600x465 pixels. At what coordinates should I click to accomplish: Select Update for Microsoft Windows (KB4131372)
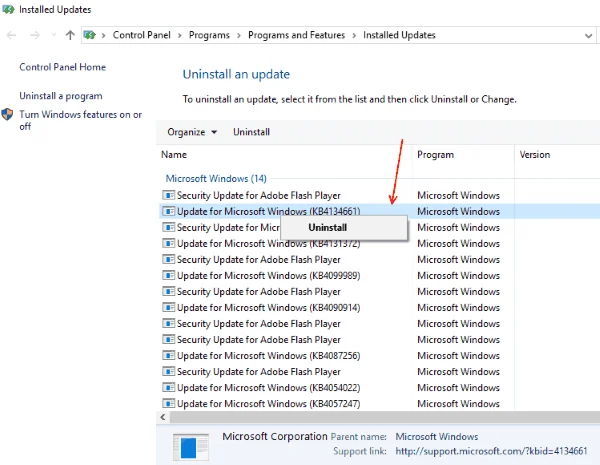pyautogui.click(x=268, y=243)
